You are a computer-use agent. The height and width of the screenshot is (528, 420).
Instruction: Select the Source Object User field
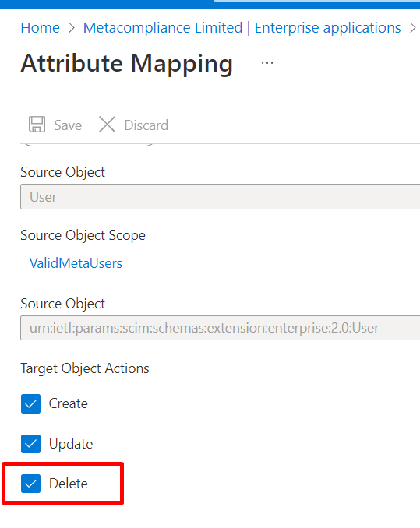point(221,197)
